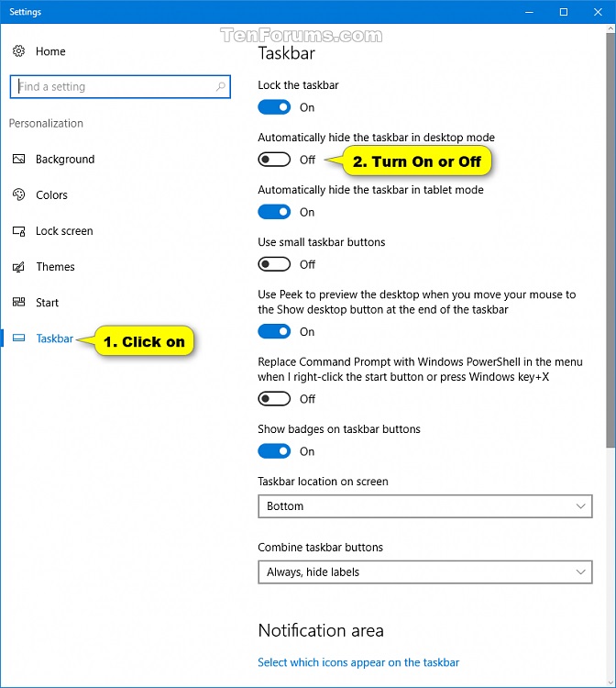Switch to Start settings page
616x688 pixels.
pyautogui.click(x=47, y=303)
